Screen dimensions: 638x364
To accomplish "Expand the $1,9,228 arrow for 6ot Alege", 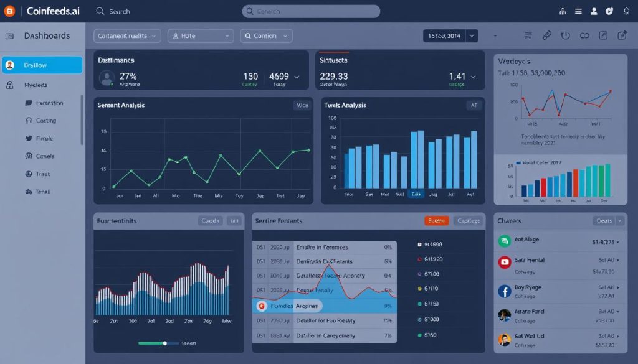I will coord(618,242).
